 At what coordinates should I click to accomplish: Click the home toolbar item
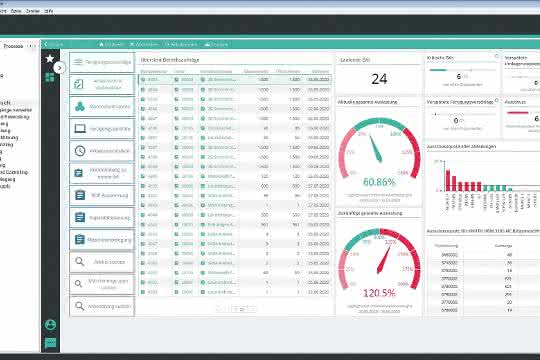(x=111, y=44)
